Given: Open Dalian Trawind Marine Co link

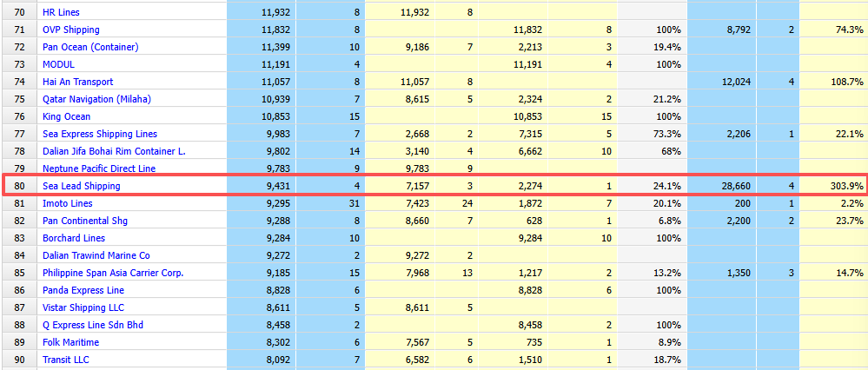Looking at the screenshot, I should (x=96, y=255).
